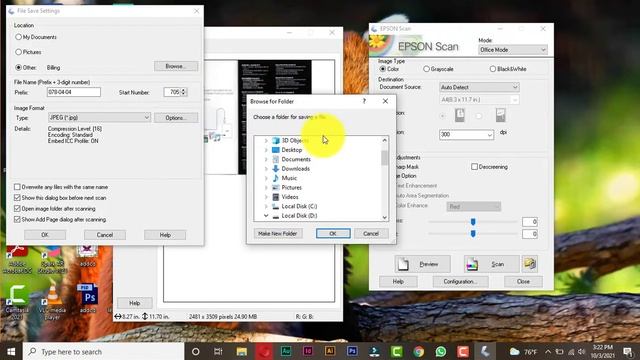This screenshot has height=360, width=640.
Task: Click the question mark help icon in Browse for Folder
Action: pyautogui.click(x=364, y=101)
